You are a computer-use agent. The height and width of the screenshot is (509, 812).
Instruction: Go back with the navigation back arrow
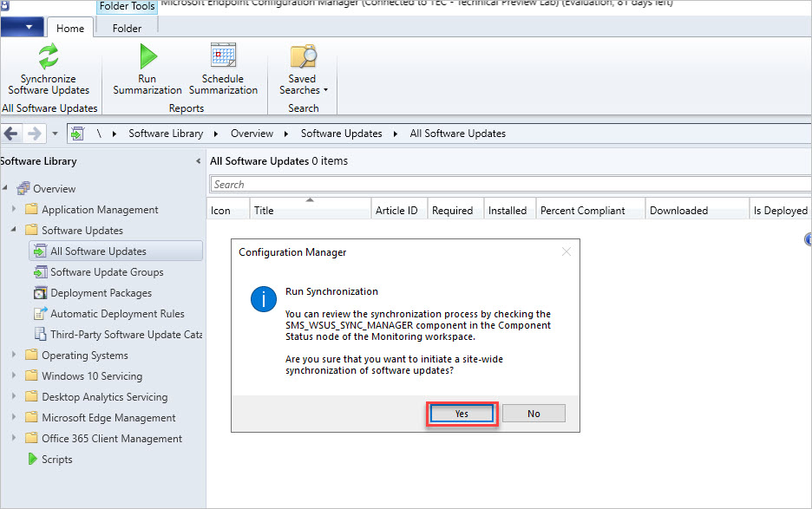pos(11,134)
